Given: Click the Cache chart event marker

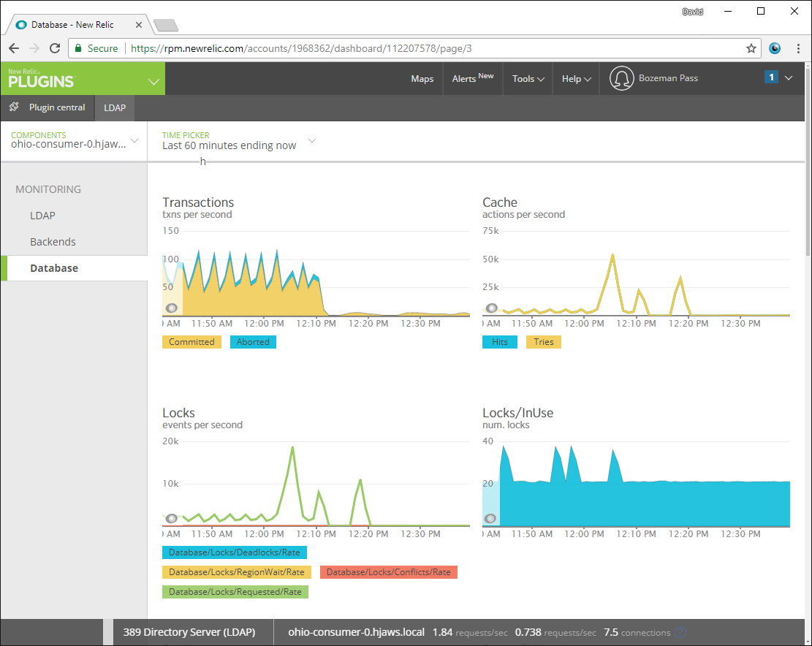Looking at the screenshot, I should coord(491,308).
